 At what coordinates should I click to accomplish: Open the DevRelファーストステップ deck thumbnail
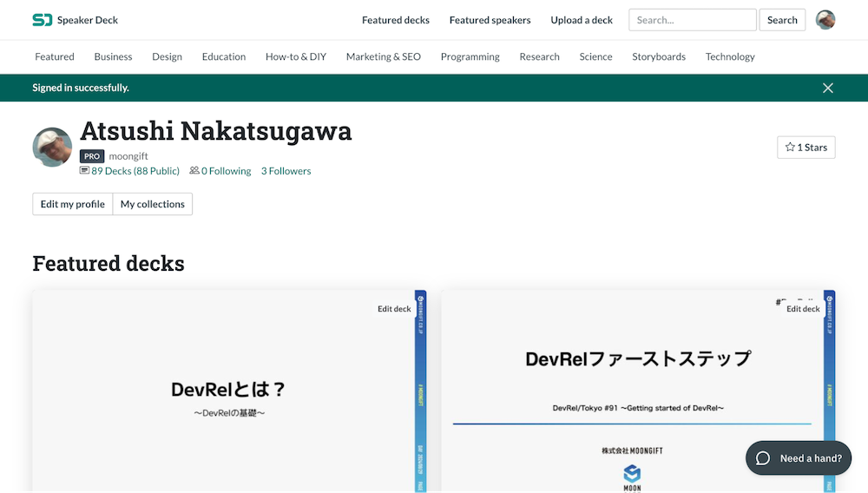[638, 391]
